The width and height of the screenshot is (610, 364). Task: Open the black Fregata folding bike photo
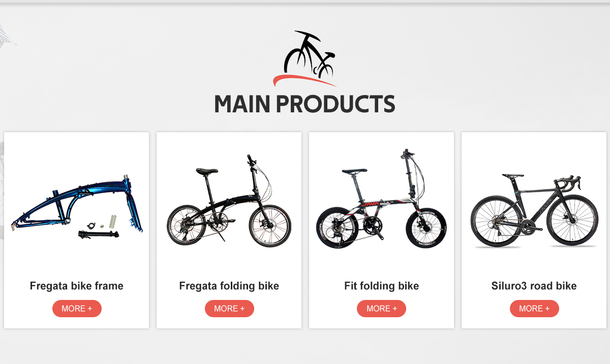(x=229, y=201)
